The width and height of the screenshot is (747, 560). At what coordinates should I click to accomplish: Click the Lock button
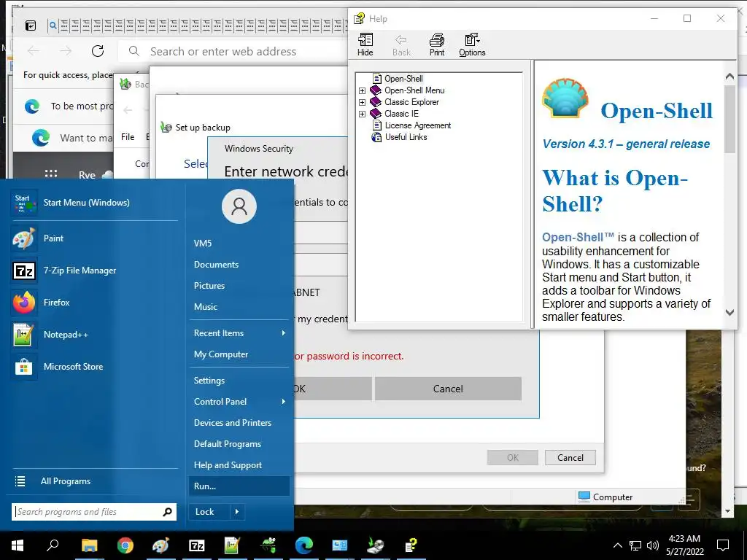pyautogui.click(x=209, y=512)
